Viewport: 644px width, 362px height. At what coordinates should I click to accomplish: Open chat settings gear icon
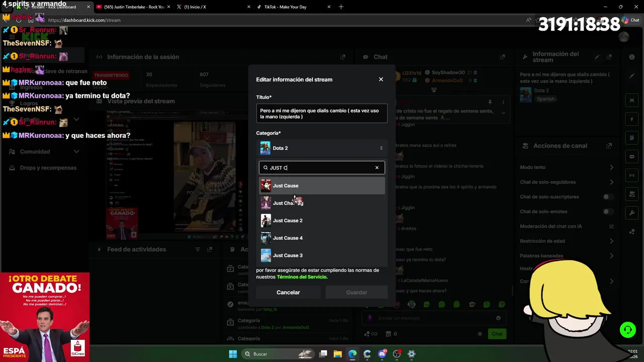point(480,334)
